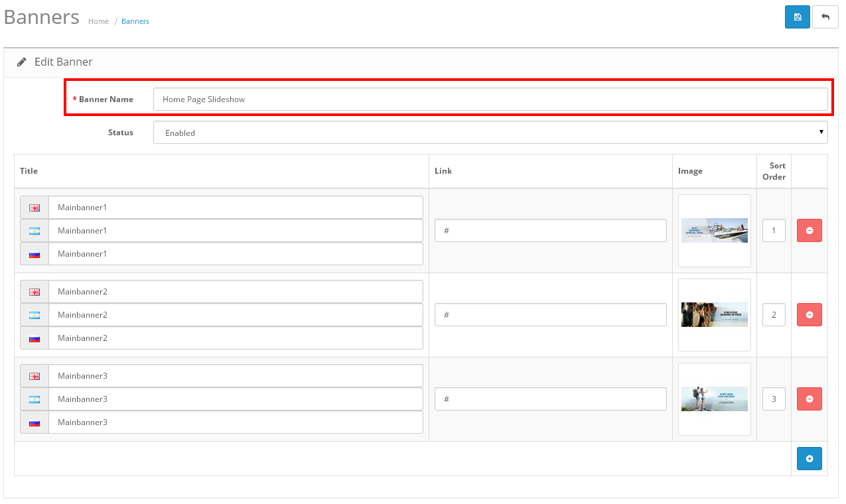Screen dimensions: 846x504
Task: Click the back arrow cancel icon
Action: click(825, 17)
